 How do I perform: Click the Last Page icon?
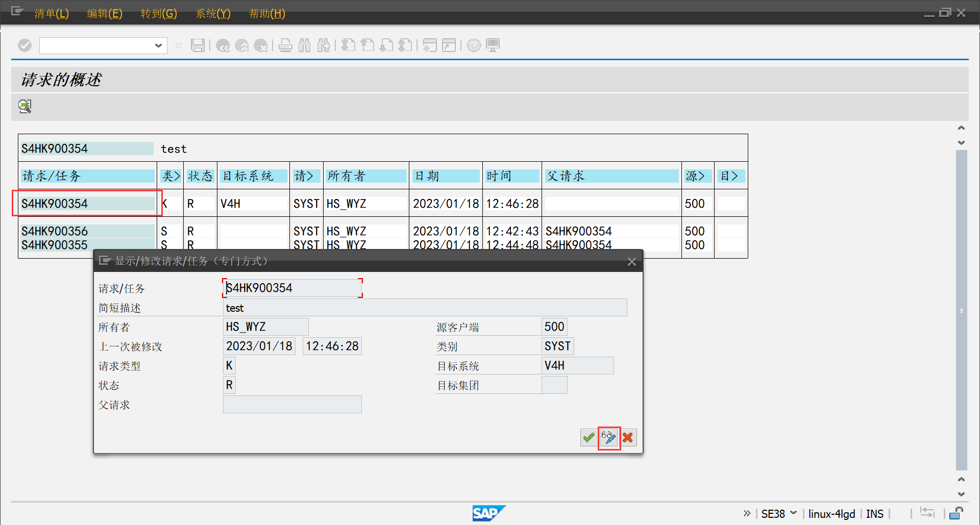[405, 45]
